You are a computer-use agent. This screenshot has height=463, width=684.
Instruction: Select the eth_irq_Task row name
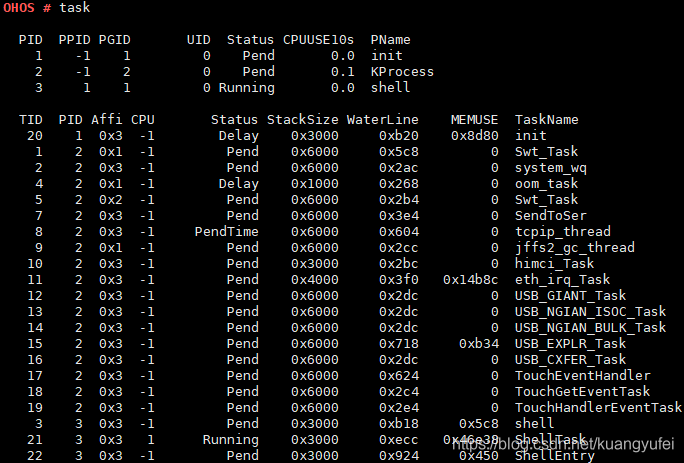pos(562,280)
